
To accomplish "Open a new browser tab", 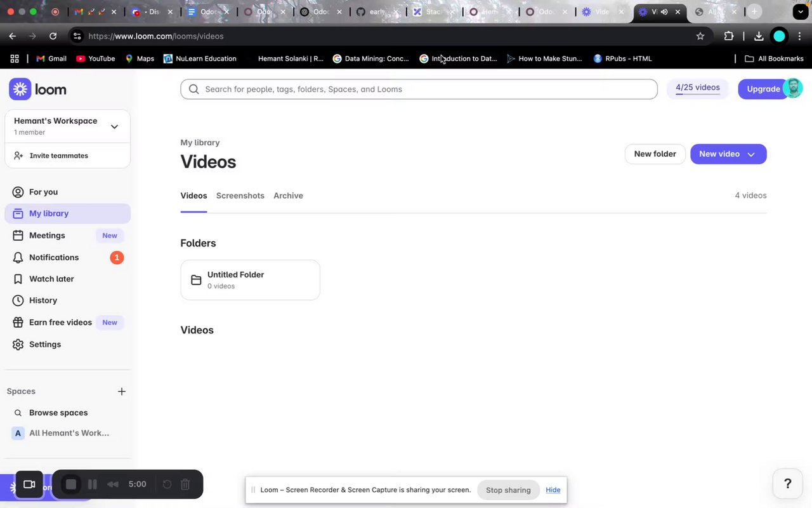I will point(754,11).
